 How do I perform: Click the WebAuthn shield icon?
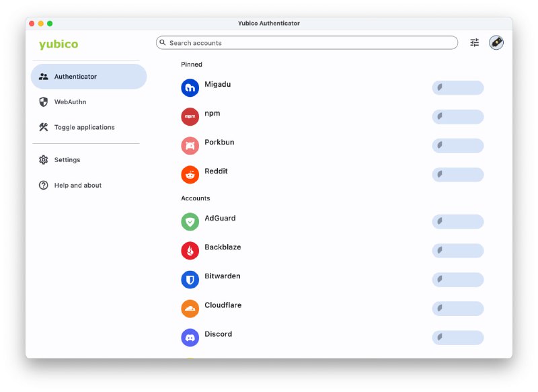coord(43,102)
